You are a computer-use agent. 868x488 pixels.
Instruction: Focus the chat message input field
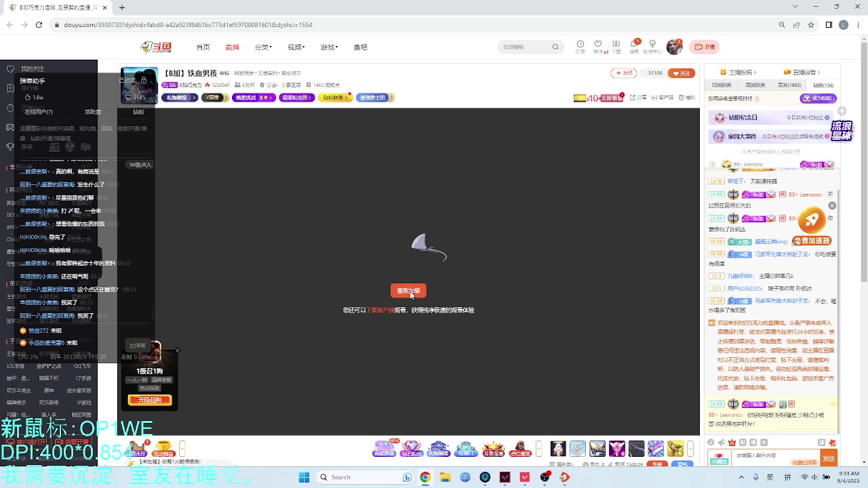[x=776, y=457]
